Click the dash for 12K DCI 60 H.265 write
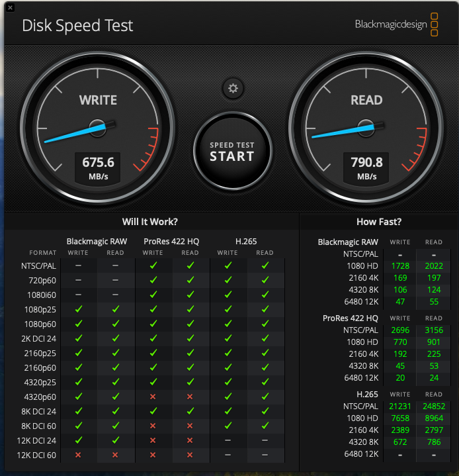 click(228, 455)
